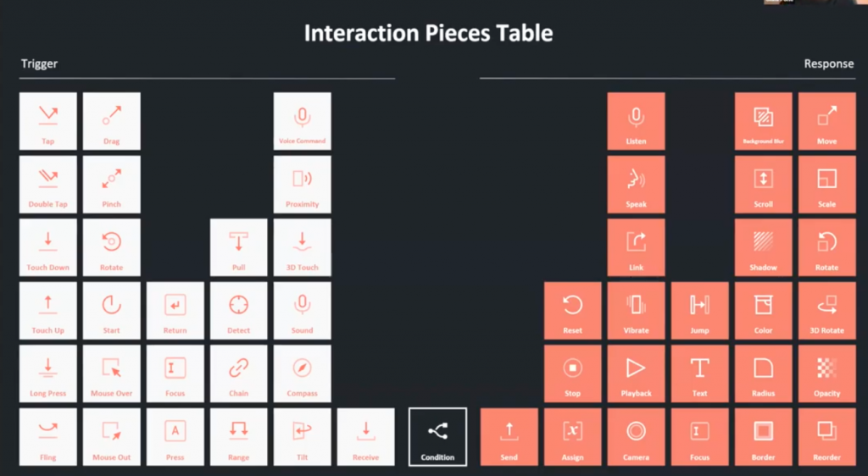Image resolution: width=868 pixels, height=476 pixels.
Task: Select the Proximity trigger tile
Action: [x=303, y=184]
